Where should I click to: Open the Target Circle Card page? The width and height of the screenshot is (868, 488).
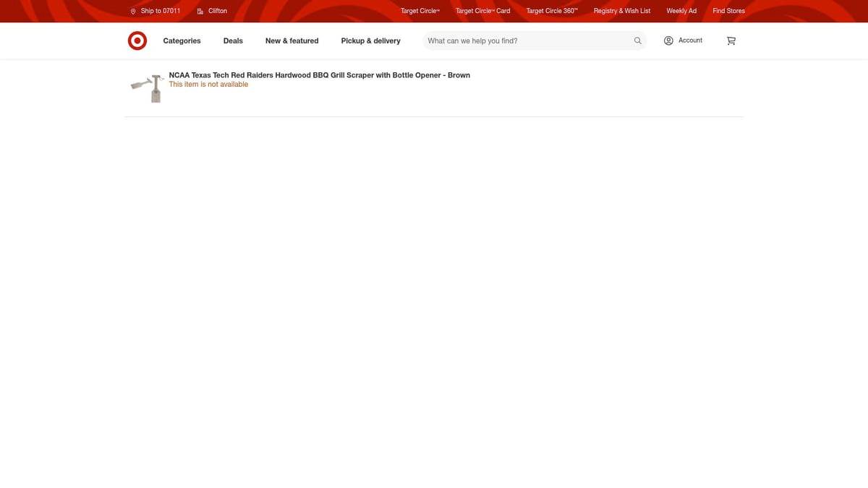482,11
